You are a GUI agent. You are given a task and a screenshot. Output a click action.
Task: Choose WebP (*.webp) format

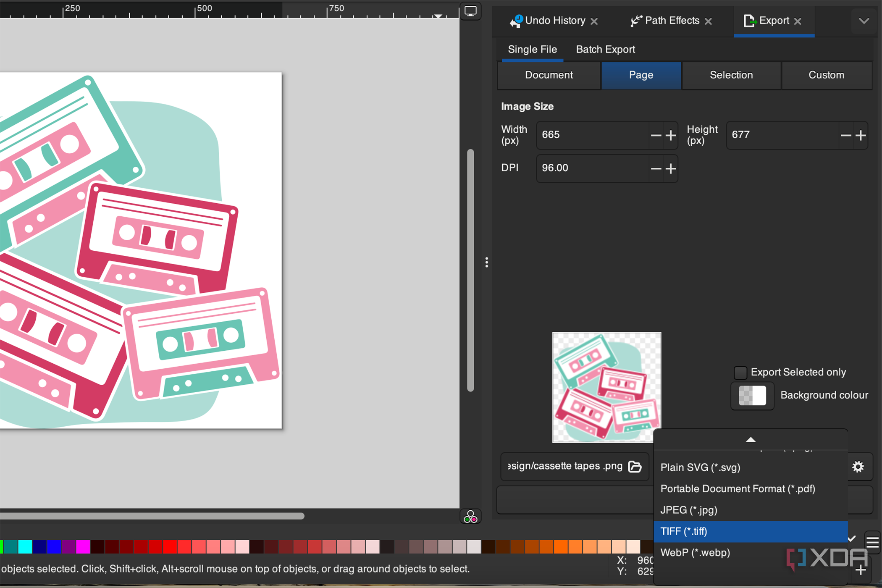[x=751, y=553]
